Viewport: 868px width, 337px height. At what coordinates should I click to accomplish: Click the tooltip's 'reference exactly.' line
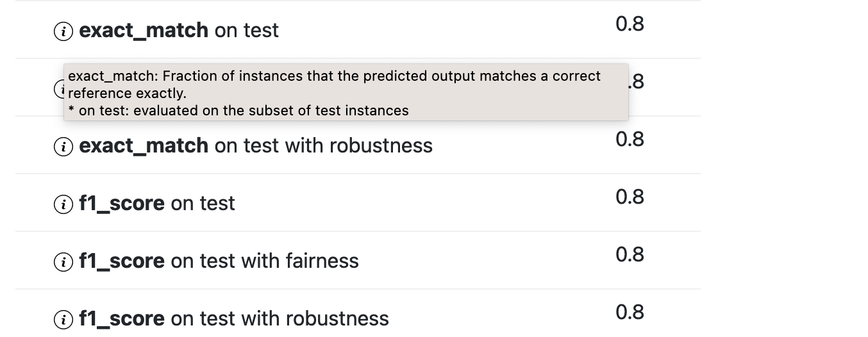pos(127,94)
